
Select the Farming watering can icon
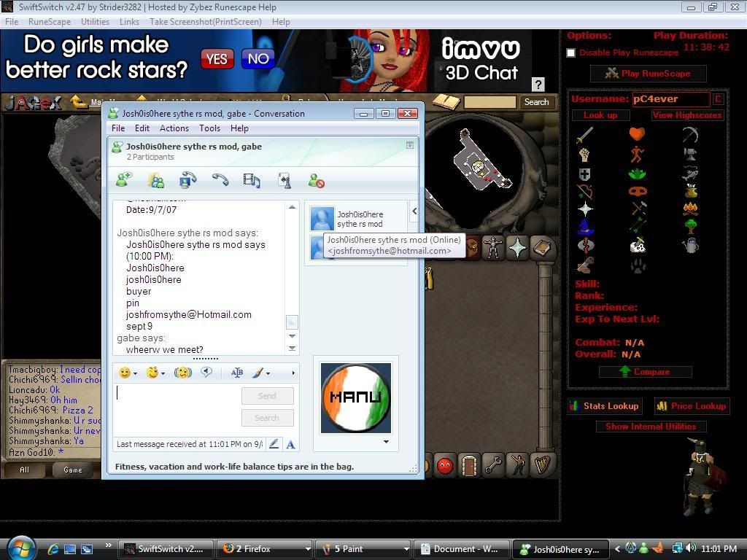coord(691,246)
